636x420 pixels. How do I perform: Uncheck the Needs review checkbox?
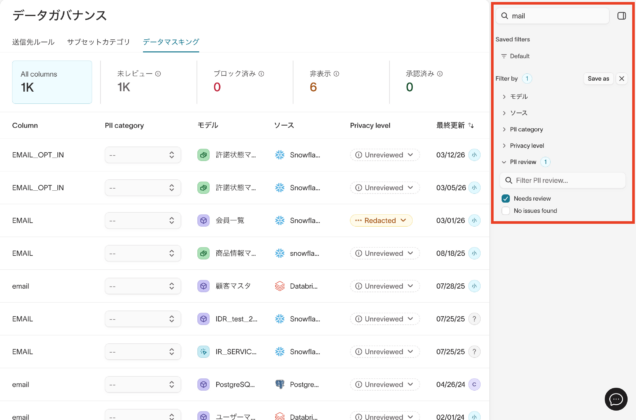506,198
